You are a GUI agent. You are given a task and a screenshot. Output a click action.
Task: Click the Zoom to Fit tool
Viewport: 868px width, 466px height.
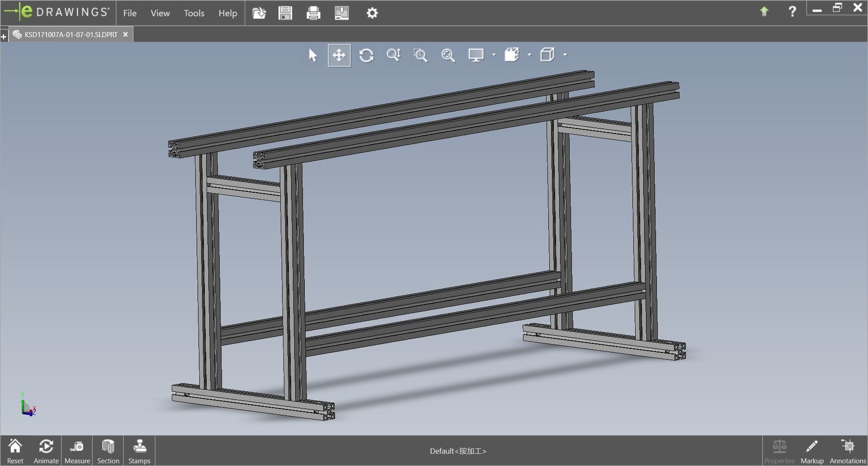click(x=448, y=55)
